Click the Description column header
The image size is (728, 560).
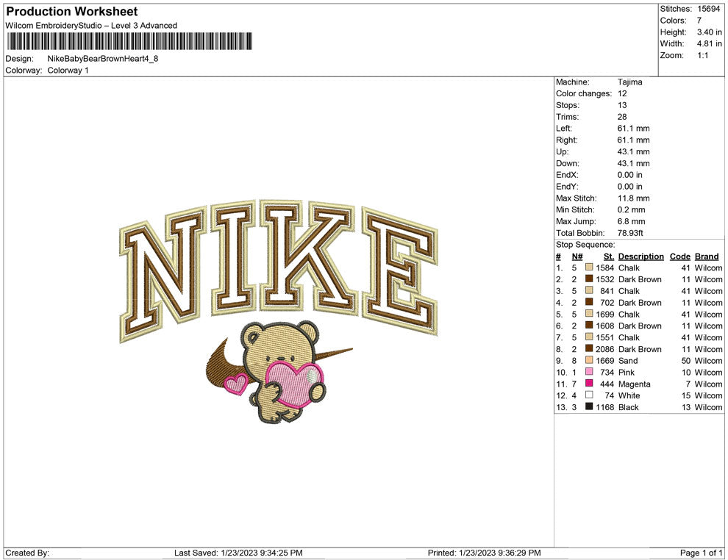coord(640,256)
